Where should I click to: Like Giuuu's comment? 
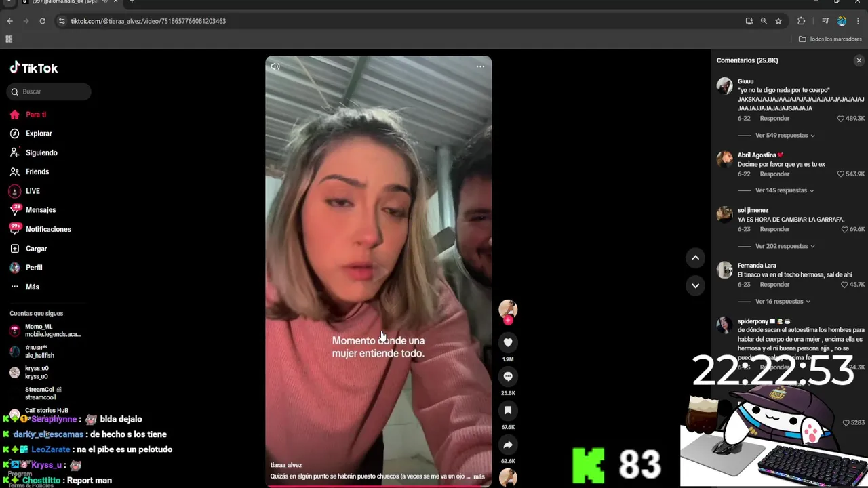(841, 119)
